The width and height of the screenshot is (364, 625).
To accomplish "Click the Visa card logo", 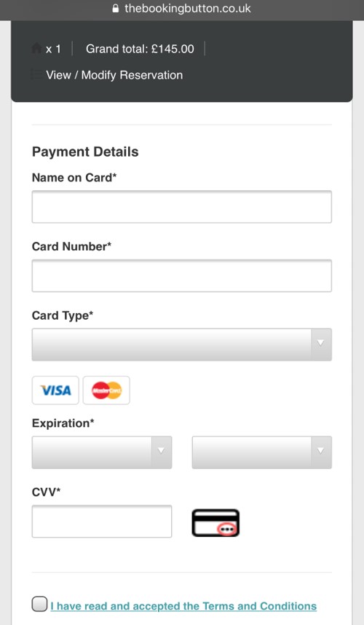I will (55, 390).
